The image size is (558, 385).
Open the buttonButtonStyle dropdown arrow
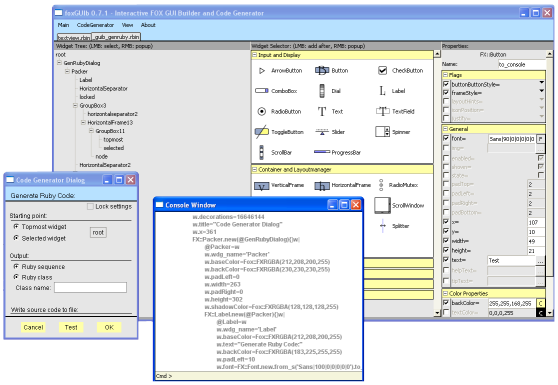(542, 83)
